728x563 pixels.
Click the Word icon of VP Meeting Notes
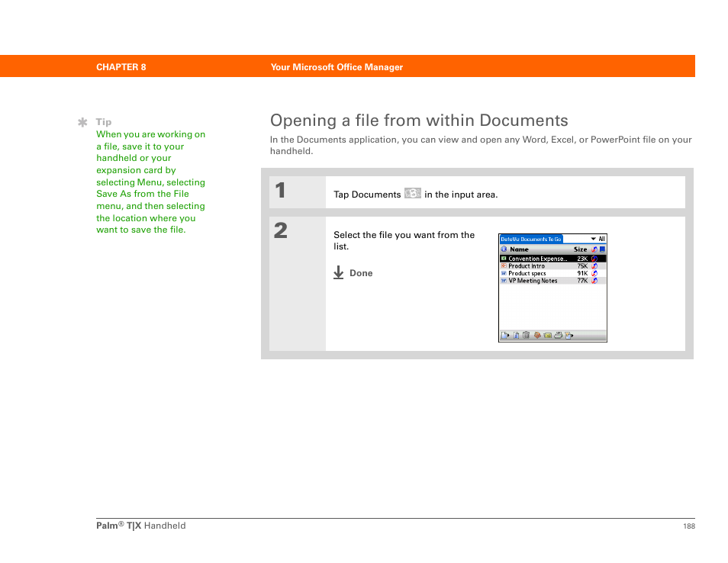[x=504, y=281]
